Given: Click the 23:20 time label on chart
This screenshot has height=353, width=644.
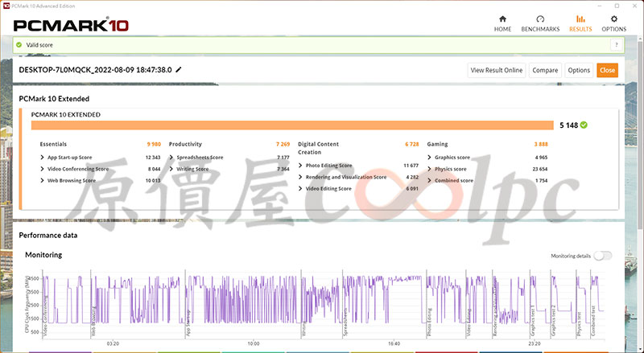Looking at the screenshot, I should pyautogui.click(x=534, y=343).
